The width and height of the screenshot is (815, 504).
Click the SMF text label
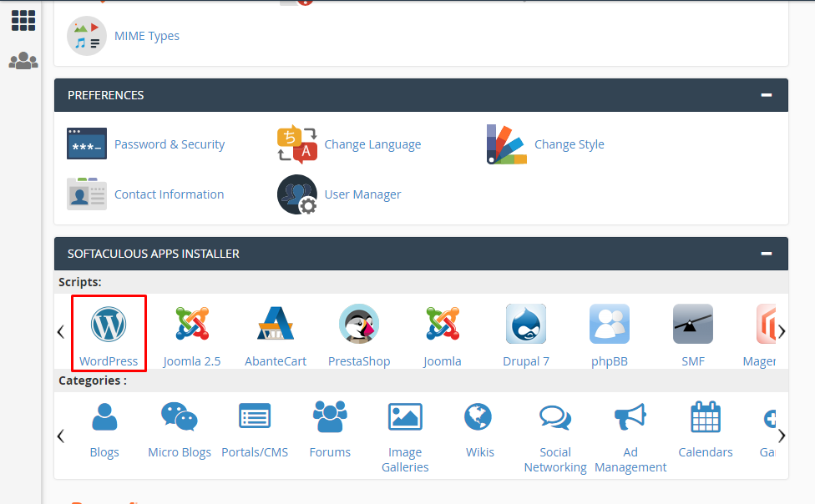pyautogui.click(x=693, y=361)
